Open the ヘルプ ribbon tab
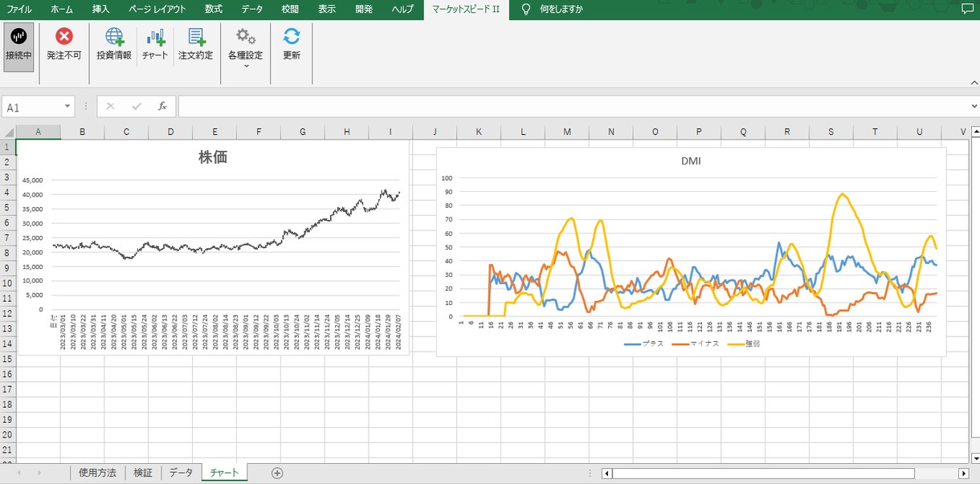980x484 pixels. pyautogui.click(x=402, y=10)
